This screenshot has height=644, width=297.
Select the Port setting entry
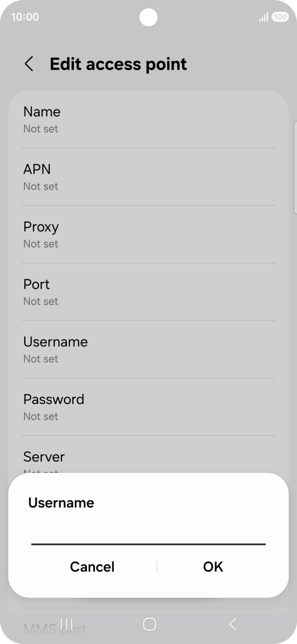pyautogui.click(x=148, y=291)
